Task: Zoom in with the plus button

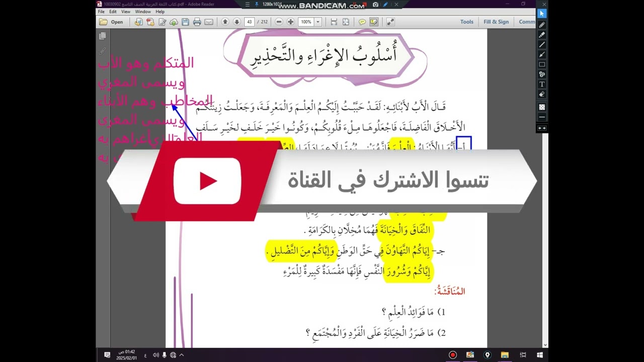Action: (290, 22)
